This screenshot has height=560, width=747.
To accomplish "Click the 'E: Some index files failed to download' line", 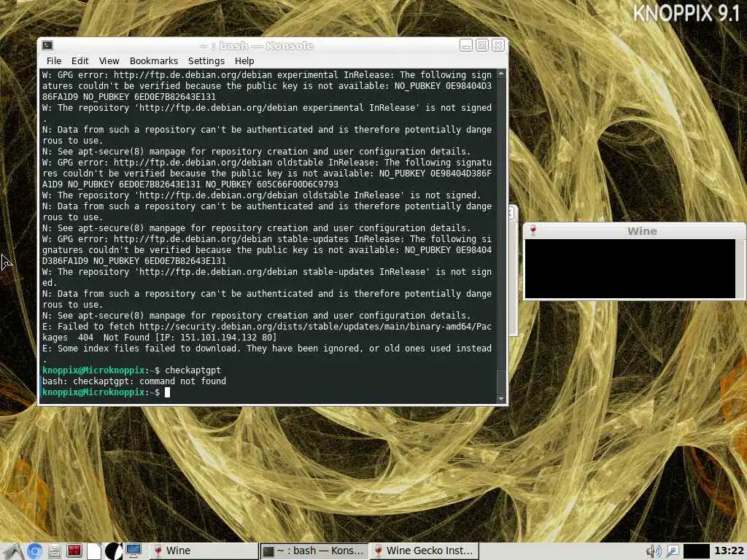I will 267,348.
